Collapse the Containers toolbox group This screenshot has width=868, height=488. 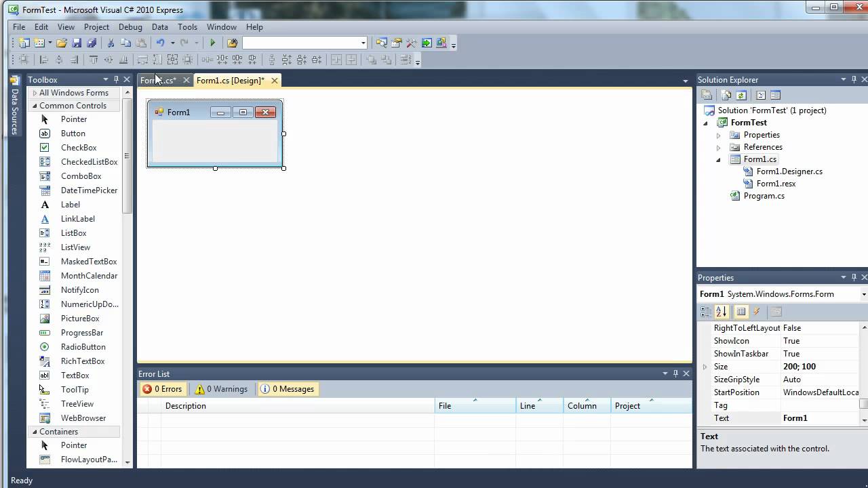pos(35,432)
